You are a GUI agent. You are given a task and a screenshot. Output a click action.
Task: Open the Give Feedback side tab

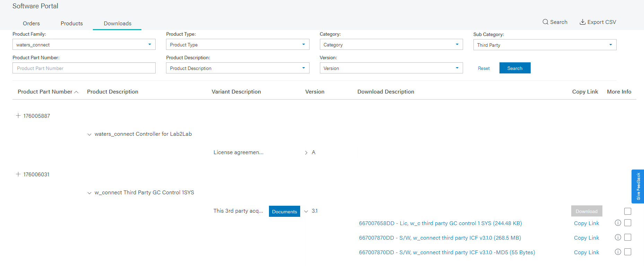click(x=638, y=186)
